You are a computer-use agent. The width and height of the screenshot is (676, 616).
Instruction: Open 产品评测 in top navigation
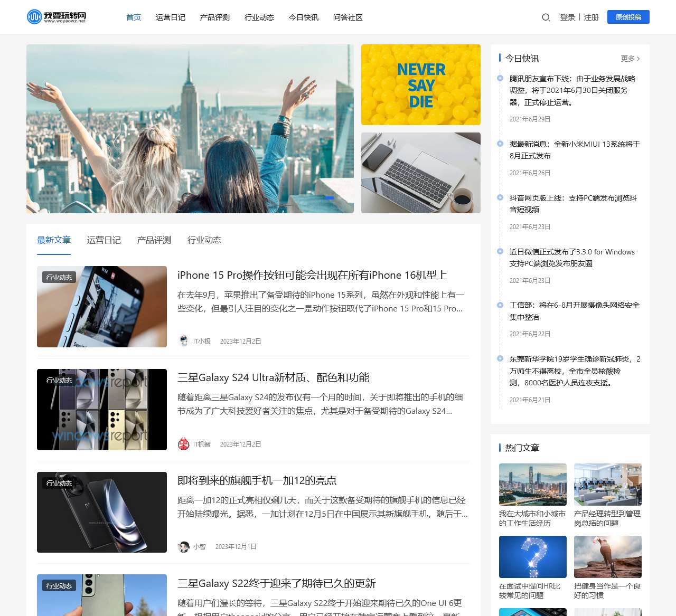click(x=215, y=17)
